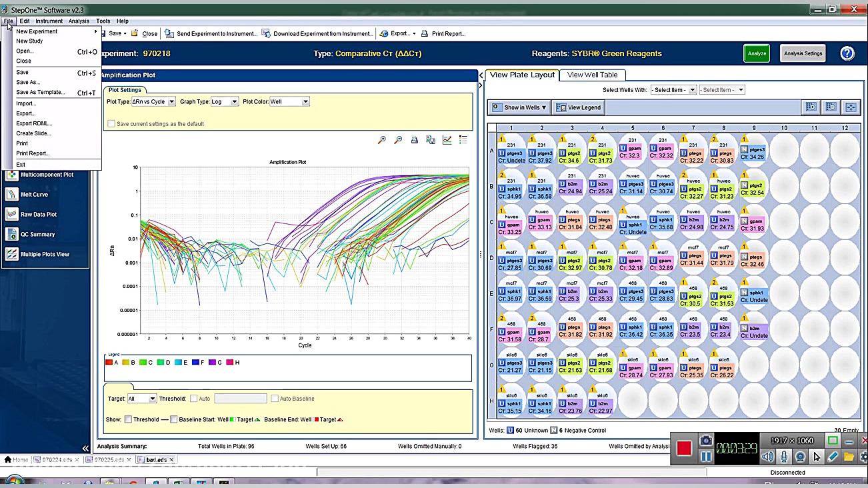Save the amplification plot as an image

[x=431, y=140]
